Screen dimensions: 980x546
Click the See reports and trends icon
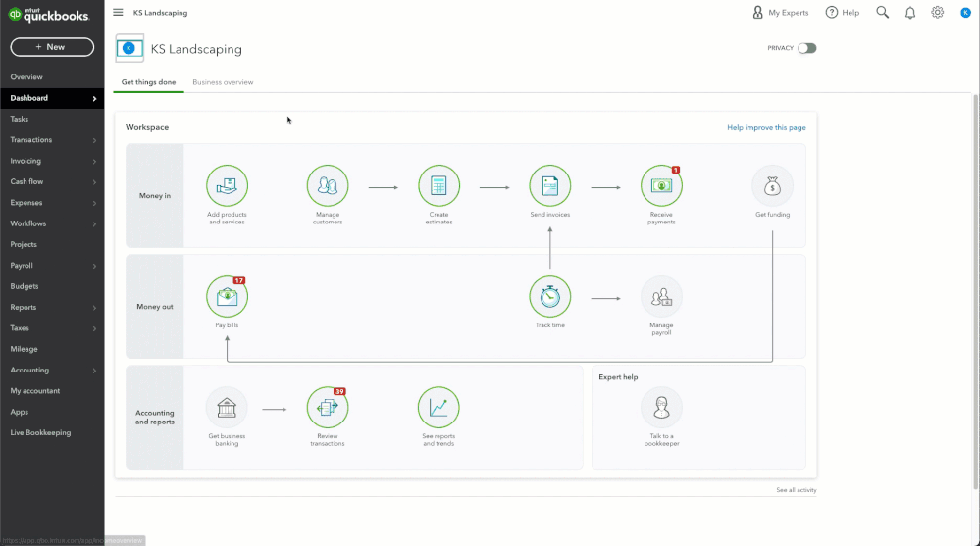[x=438, y=408]
